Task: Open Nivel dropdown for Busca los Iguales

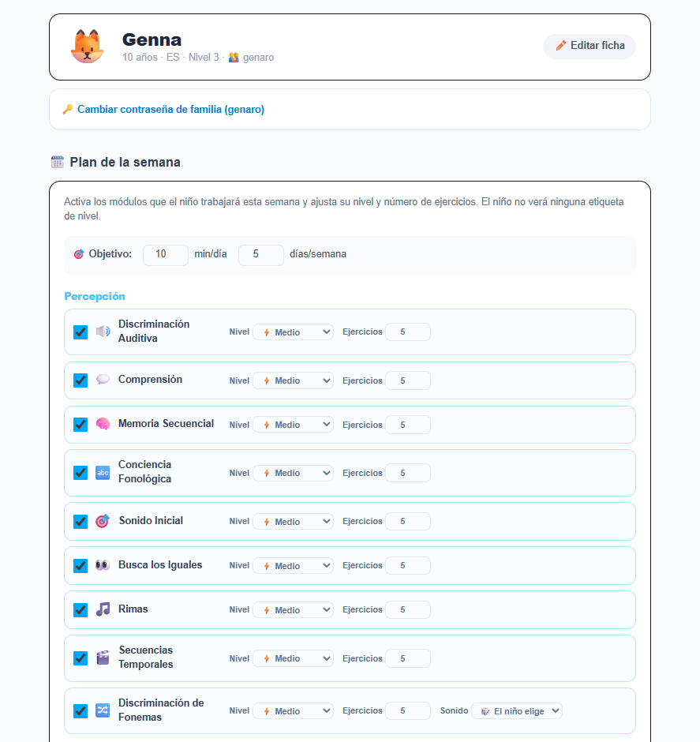Action: (x=294, y=565)
